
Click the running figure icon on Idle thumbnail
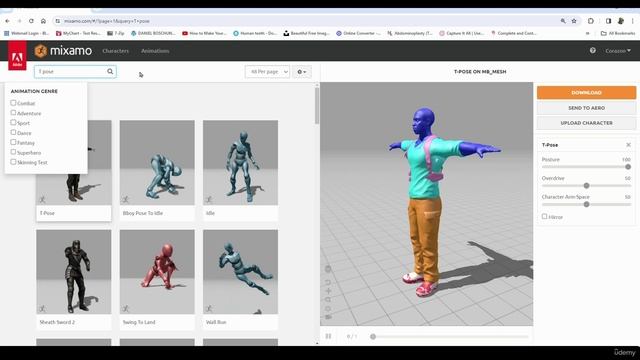point(209,199)
